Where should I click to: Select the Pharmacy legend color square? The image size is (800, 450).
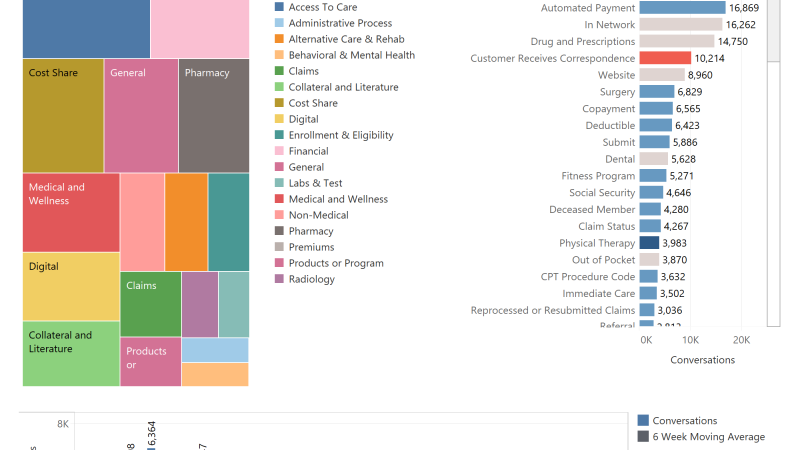pos(279,231)
